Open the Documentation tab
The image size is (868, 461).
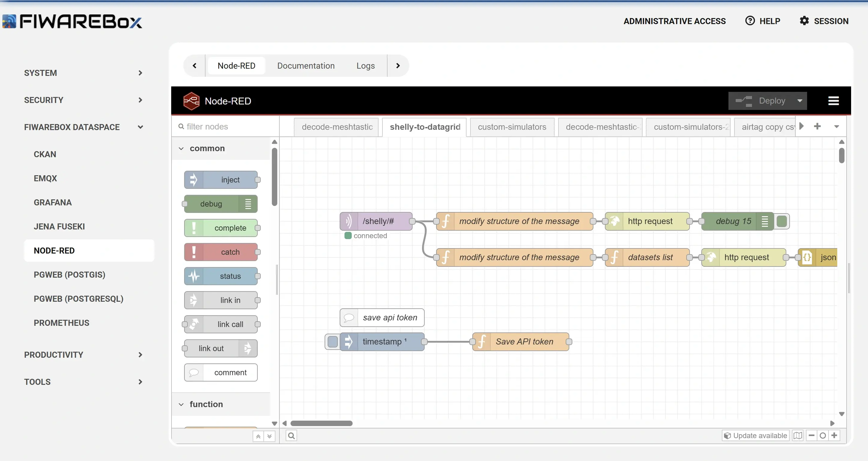306,66
